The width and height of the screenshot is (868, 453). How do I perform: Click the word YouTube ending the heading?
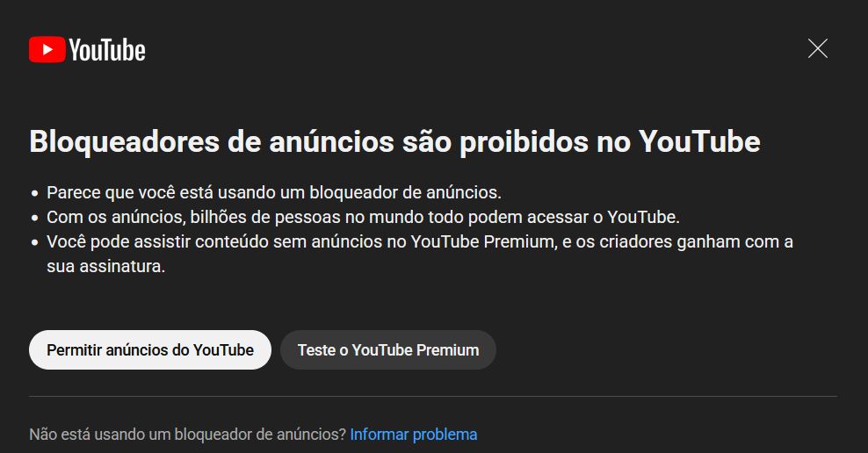(699, 141)
